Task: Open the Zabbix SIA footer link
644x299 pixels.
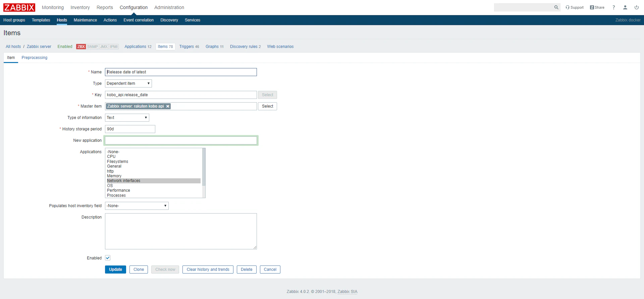Action: (347, 292)
